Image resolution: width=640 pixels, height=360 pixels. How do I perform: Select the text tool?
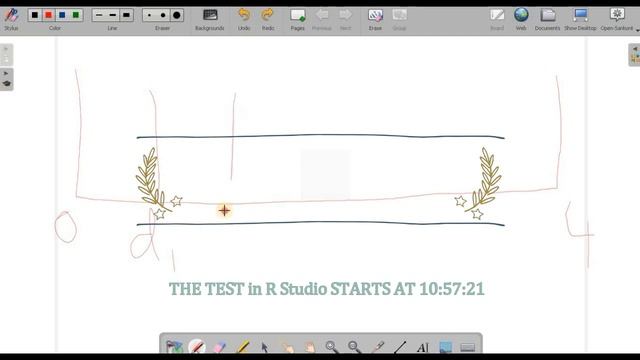(422, 347)
